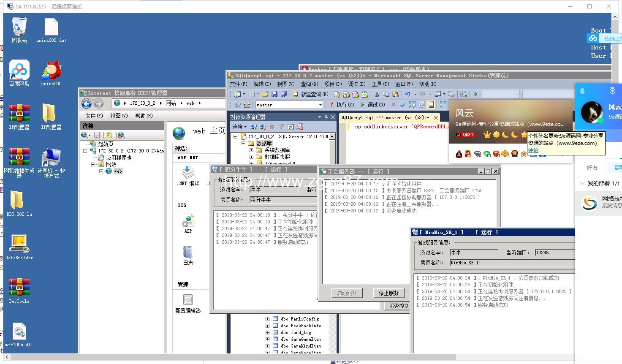622x364 pixels.
Task: Click the 停止服务 button
Action: 388,293
